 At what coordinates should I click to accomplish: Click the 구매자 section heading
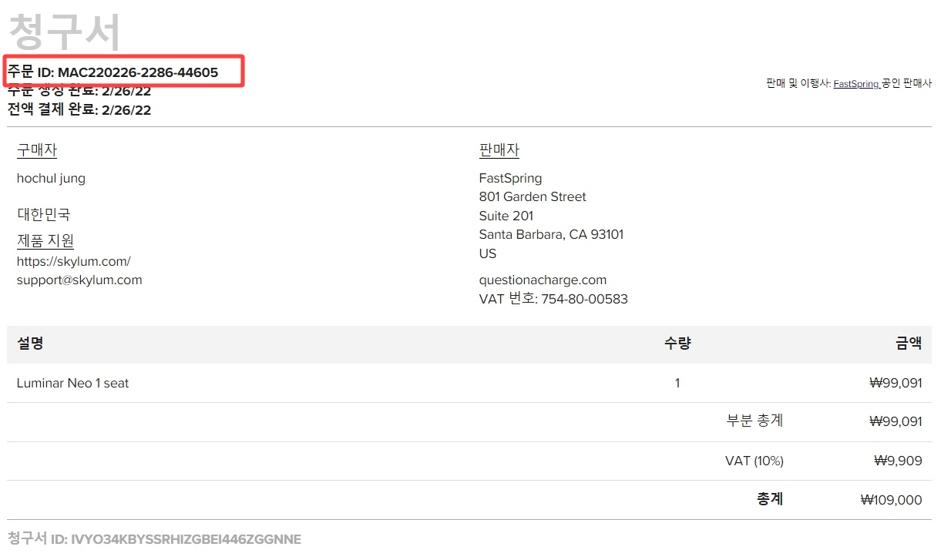click(x=37, y=150)
